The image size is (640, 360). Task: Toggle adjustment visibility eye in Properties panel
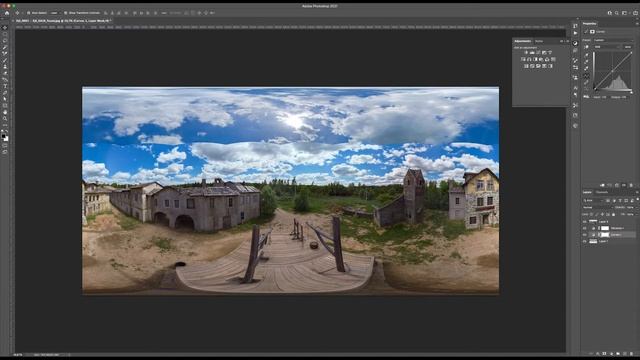pos(624,185)
